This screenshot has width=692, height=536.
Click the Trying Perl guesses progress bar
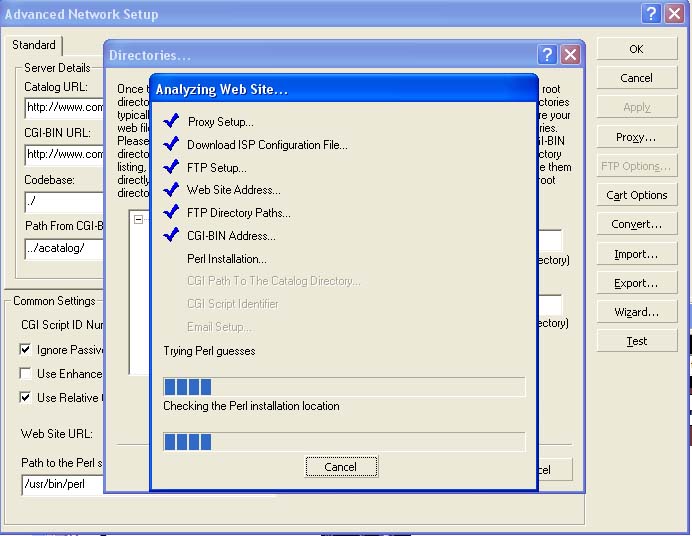343,387
